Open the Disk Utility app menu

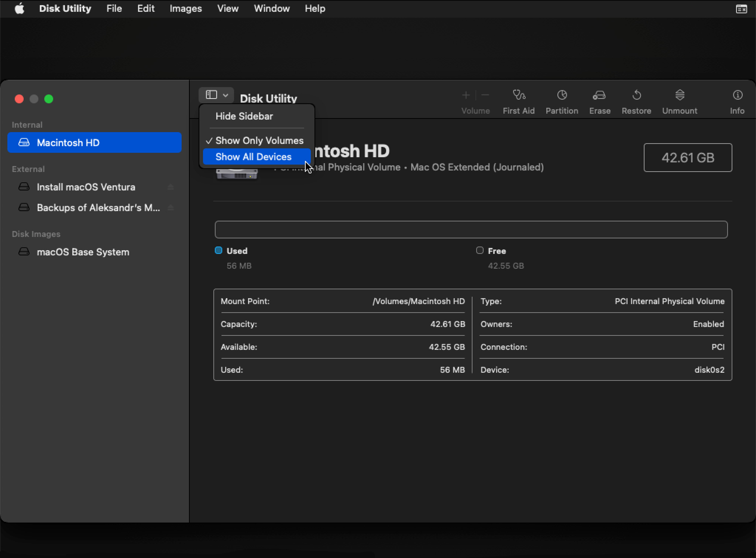tap(65, 8)
